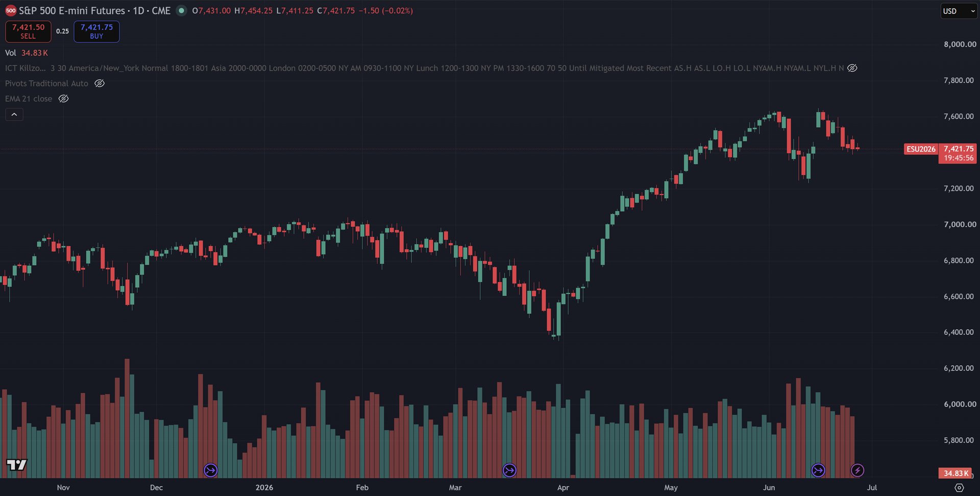Screen dimensions: 980x496
Task: Click the green market status indicator
Action: [181, 11]
